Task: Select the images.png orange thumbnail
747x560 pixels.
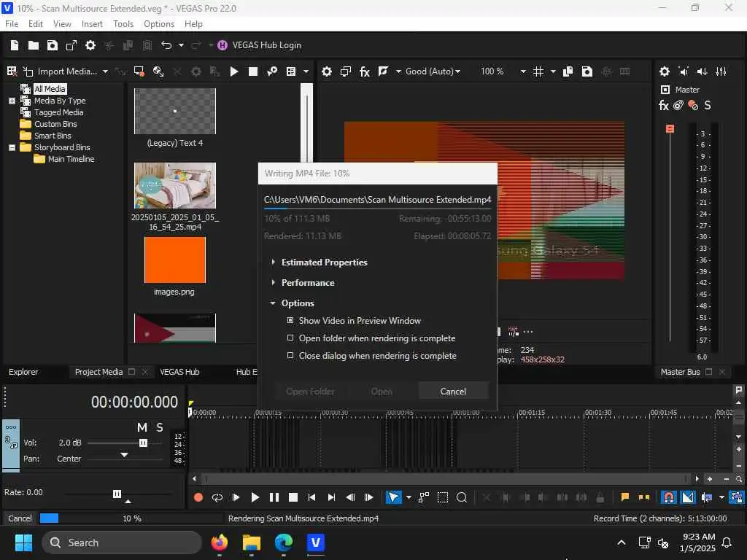Action: click(175, 260)
